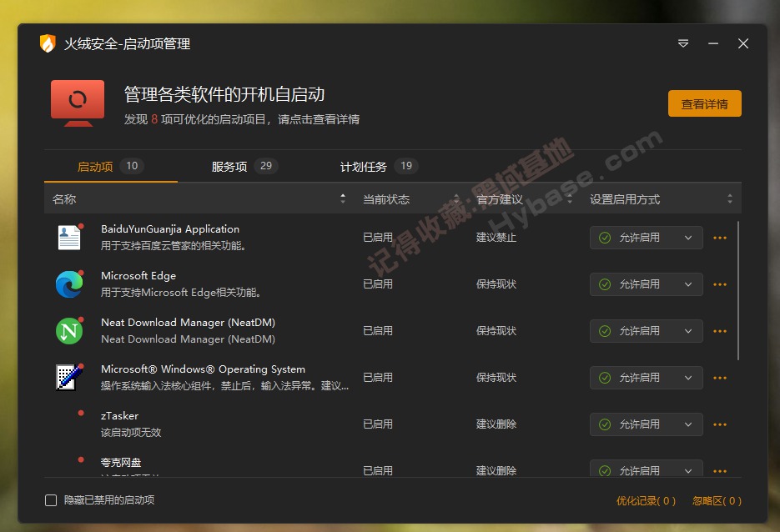Click 保持现状 suggestion in Microsoft Edge row
Image resolution: width=780 pixels, height=532 pixels.
496,284
